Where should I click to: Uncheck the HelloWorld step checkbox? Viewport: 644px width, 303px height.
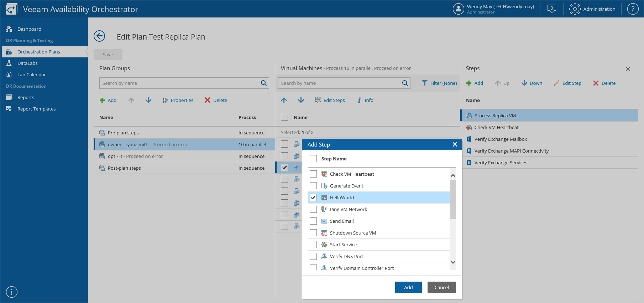coord(313,197)
